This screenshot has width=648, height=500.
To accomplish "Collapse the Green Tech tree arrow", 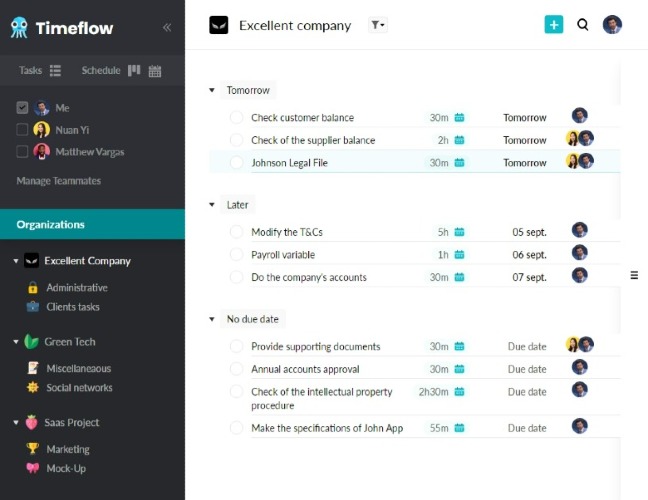I will pos(16,342).
